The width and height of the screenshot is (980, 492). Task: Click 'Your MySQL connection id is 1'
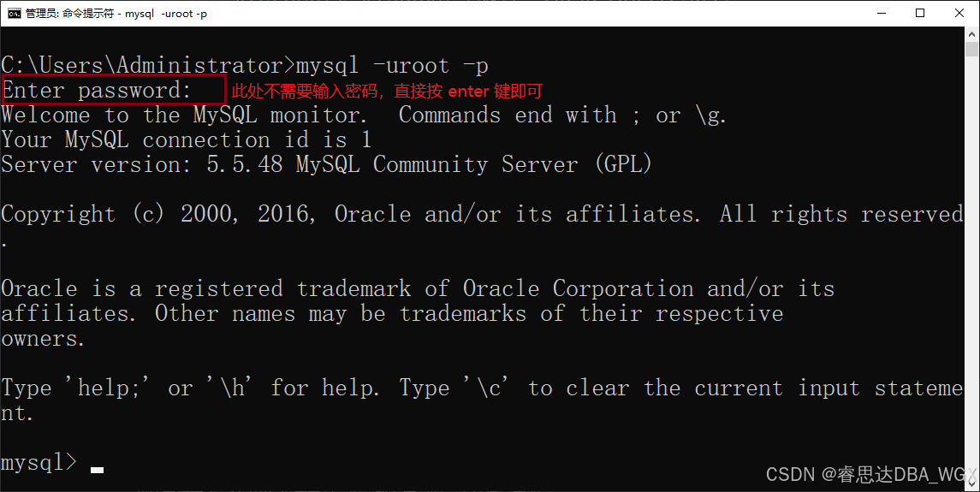[187, 140]
